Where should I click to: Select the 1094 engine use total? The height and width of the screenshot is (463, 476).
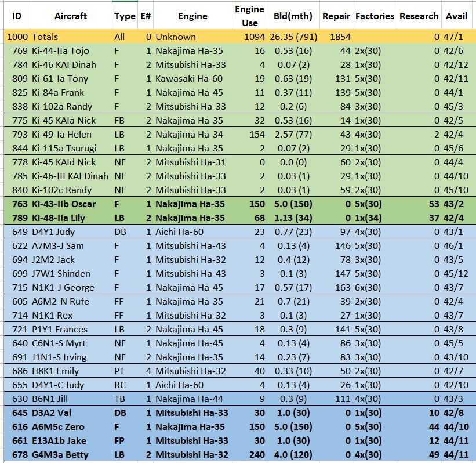click(249, 37)
